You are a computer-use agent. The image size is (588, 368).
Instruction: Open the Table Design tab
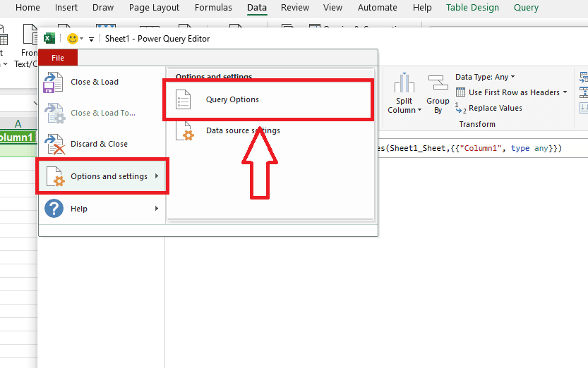tap(472, 8)
